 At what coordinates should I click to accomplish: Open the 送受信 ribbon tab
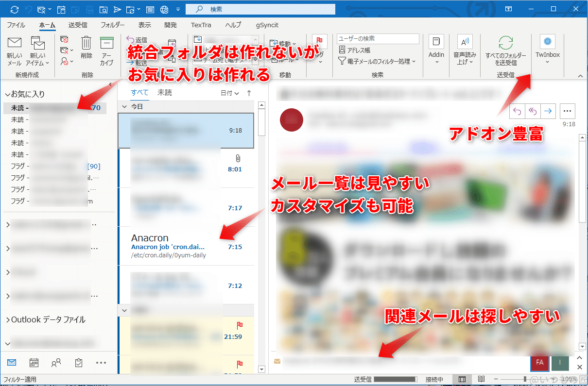[78, 25]
